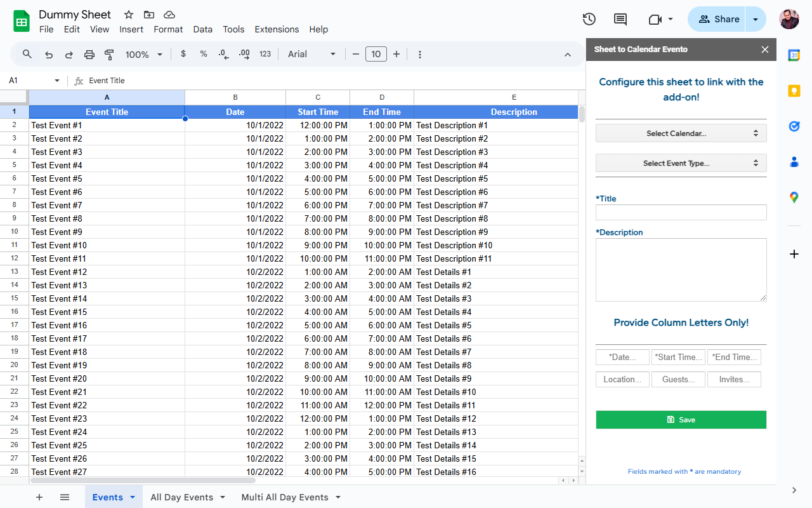
Task: Open the zoom 100% dropdown
Action: 143,55
